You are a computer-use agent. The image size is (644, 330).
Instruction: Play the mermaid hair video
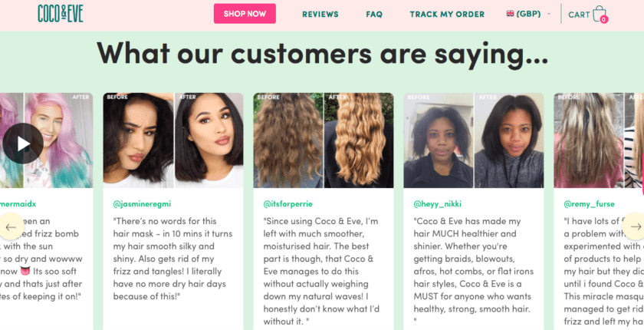(x=22, y=144)
